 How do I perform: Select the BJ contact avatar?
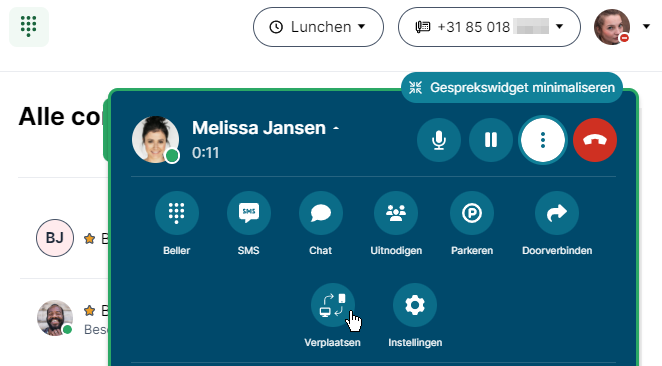[55, 238]
